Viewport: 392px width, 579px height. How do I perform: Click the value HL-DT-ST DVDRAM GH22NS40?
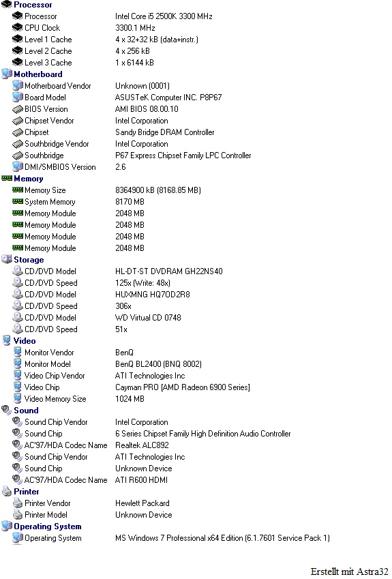point(169,271)
